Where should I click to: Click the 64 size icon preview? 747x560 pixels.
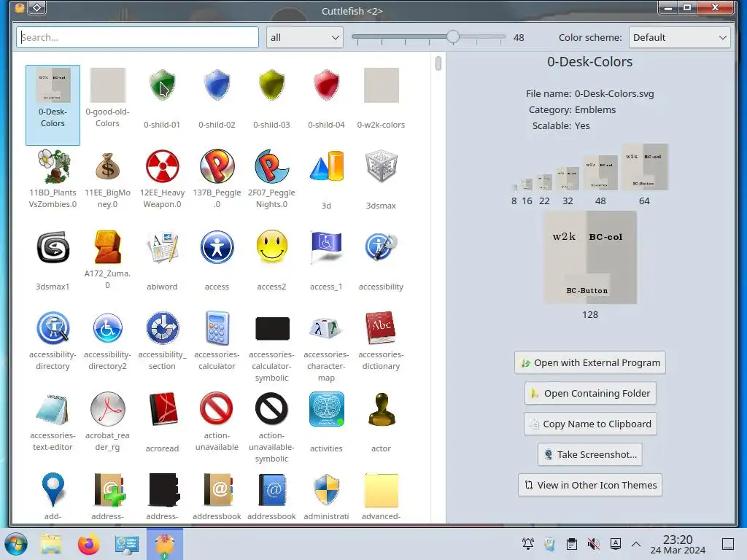[x=645, y=167]
